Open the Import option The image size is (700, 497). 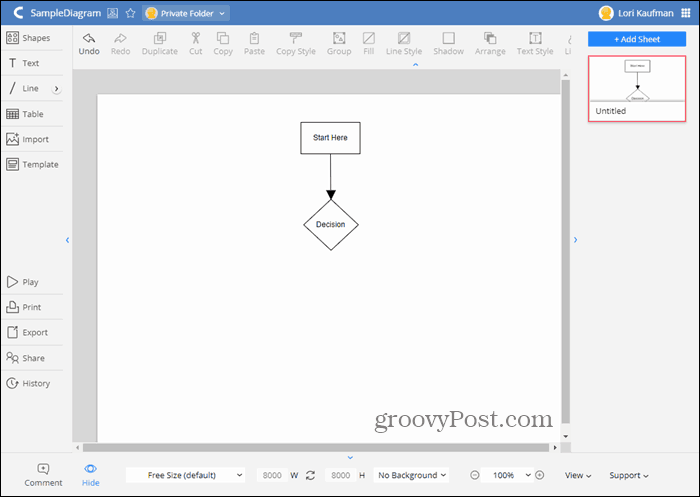point(28,139)
